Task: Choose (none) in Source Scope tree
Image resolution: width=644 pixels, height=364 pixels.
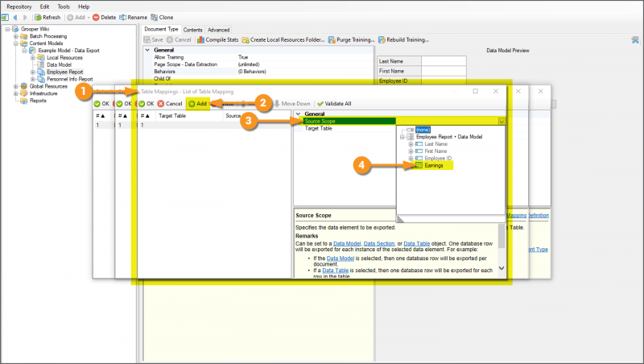Action: click(423, 130)
